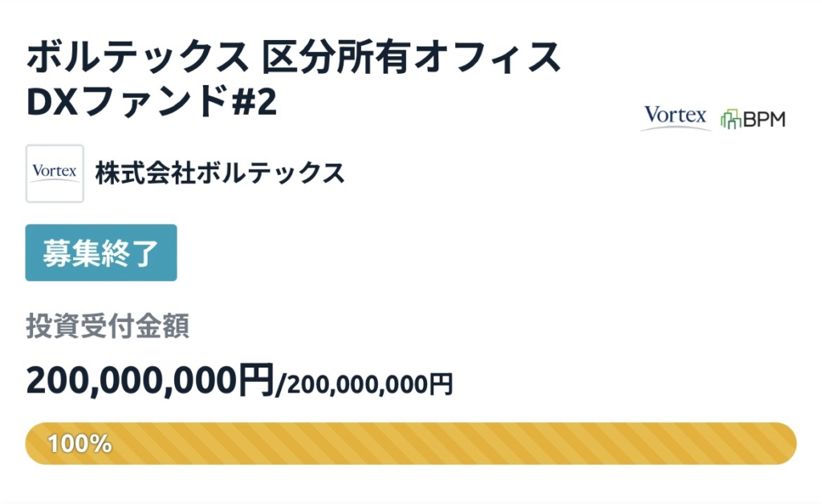This screenshot has width=822, height=504.
Task: Click the #2 in the fund title
Action: pyautogui.click(x=254, y=102)
